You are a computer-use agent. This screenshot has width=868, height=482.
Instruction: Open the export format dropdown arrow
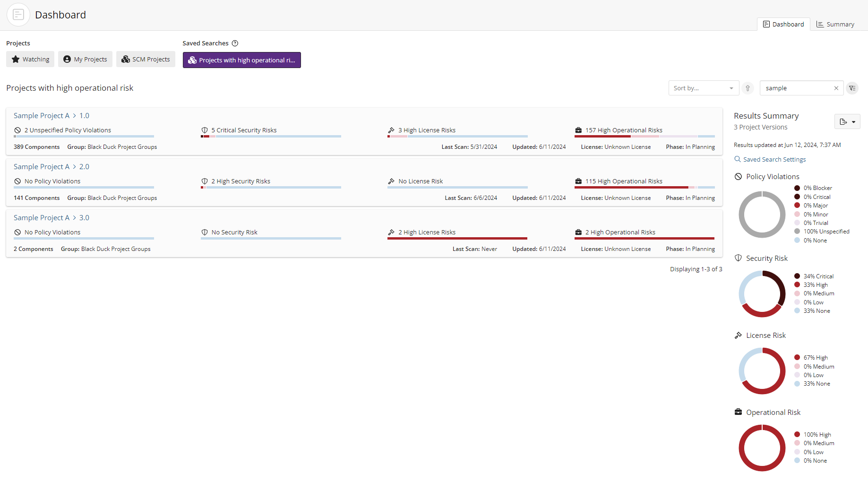853,121
